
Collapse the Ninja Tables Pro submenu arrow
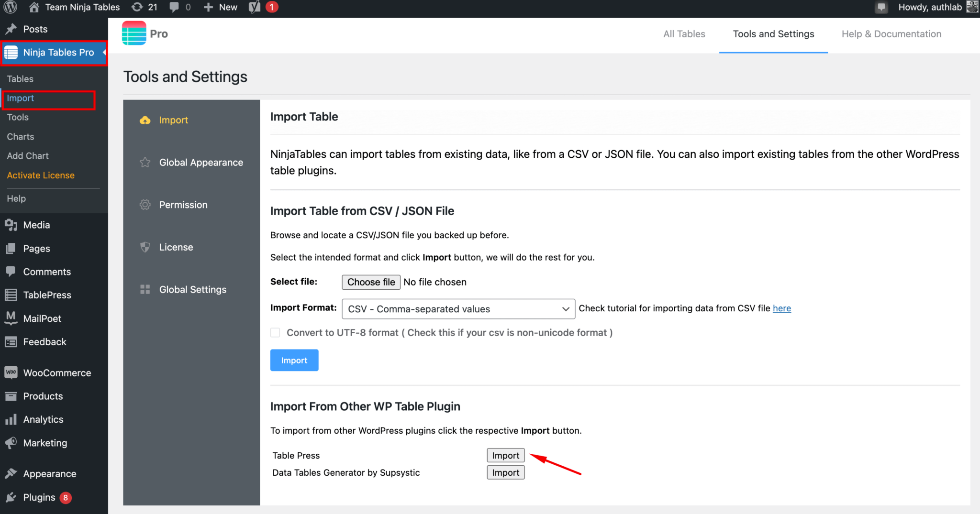[103, 53]
